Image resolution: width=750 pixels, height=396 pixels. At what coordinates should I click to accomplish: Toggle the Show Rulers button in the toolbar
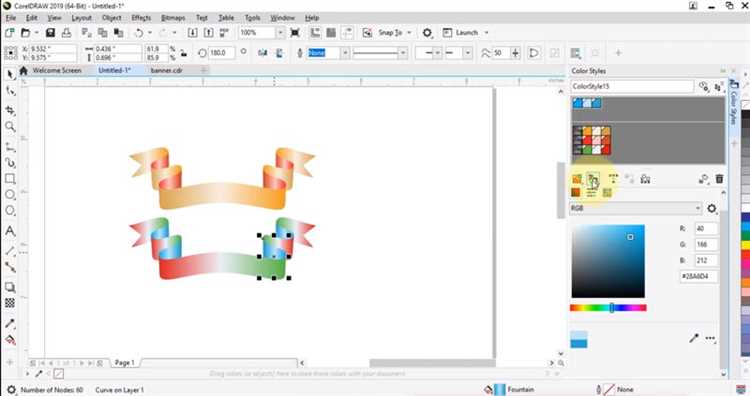[x=315, y=33]
